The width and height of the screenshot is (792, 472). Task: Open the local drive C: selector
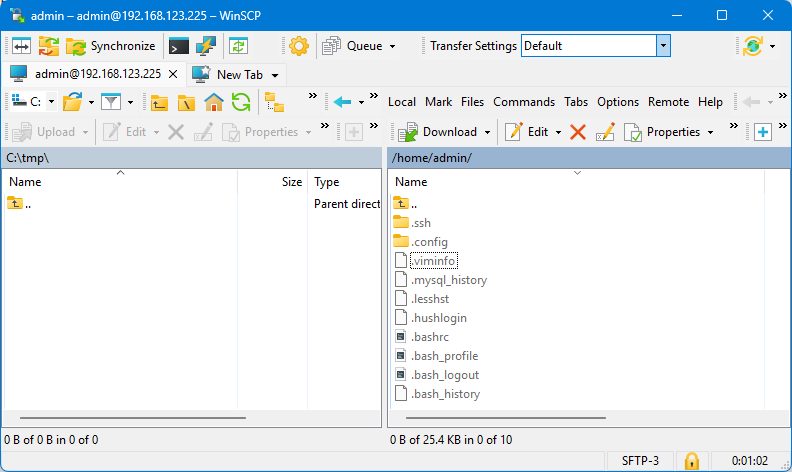[x=33, y=102]
